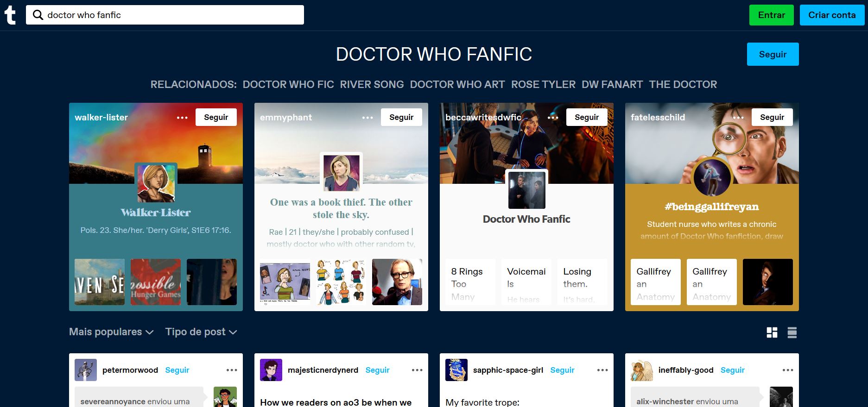Open the walker-lister blog name link
This screenshot has height=407, width=868.
(101, 117)
